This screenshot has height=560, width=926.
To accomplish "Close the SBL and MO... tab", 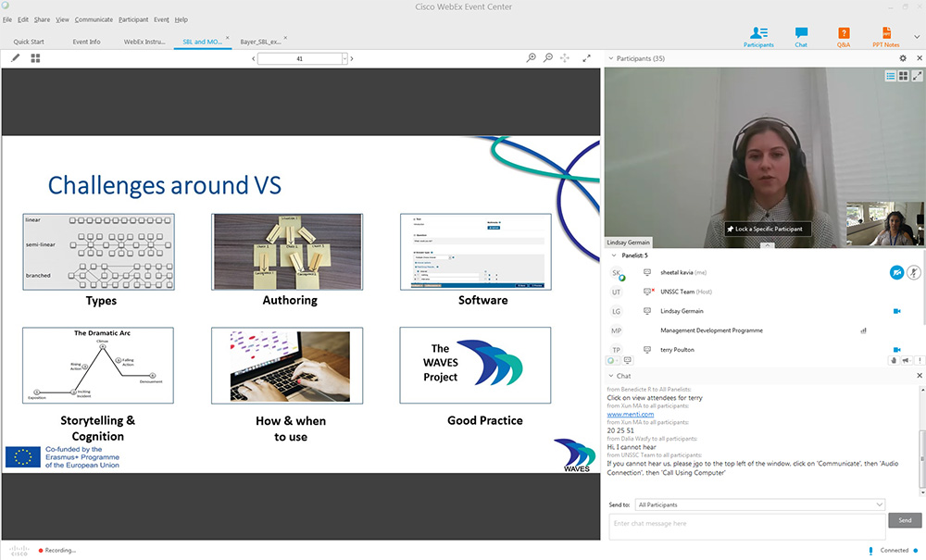I will [x=228, y=38].
